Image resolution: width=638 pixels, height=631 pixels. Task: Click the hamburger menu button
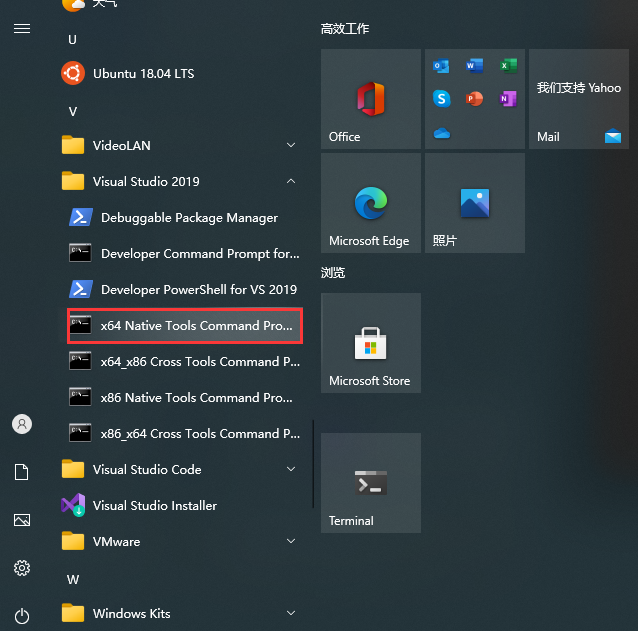click(22, 29)
